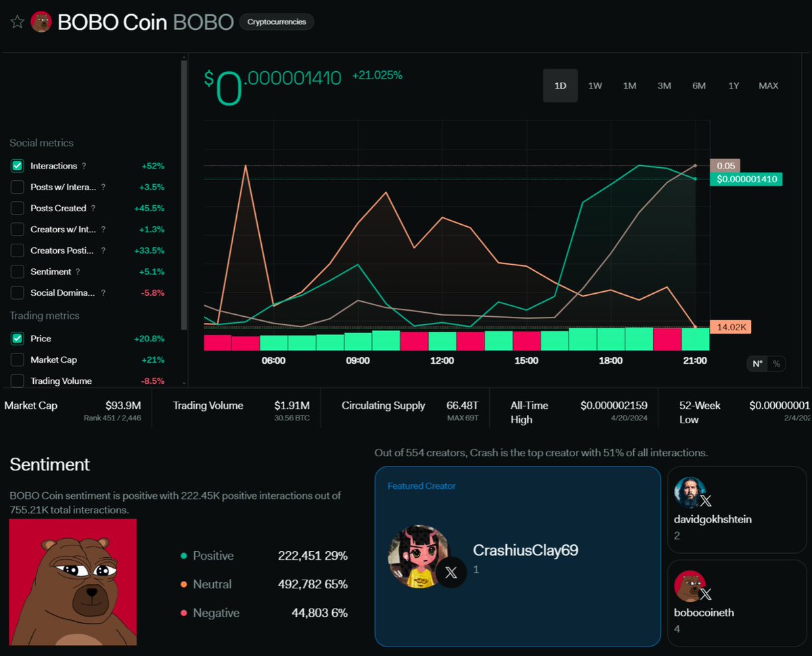Enable the Posts Created checkbox
812x656 pixels.
point(18,208)
